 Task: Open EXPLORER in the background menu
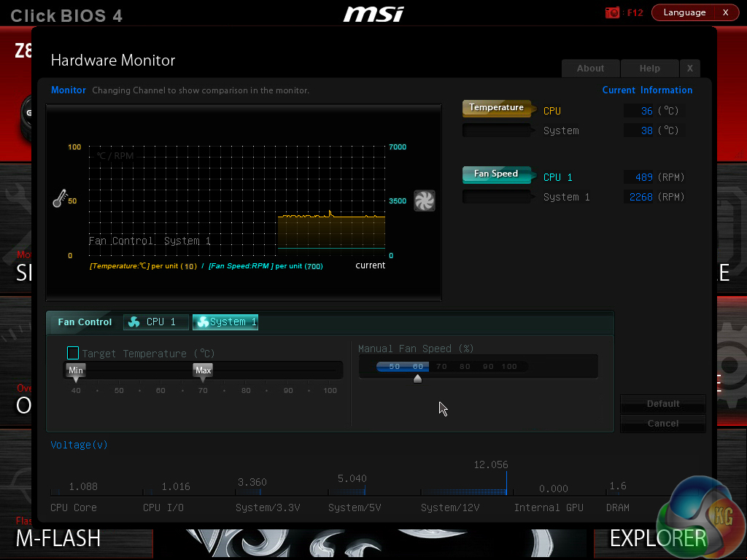click(x=658, y=539)
